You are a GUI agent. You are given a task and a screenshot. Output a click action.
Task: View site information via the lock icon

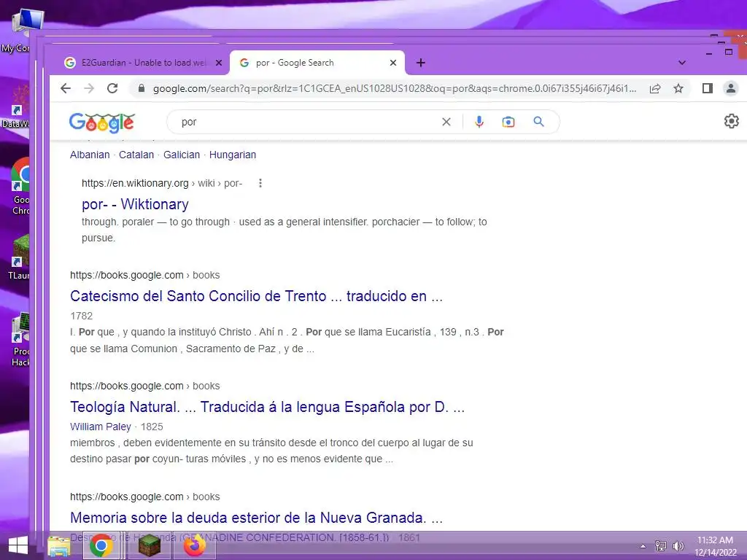[x=141, y=88]
